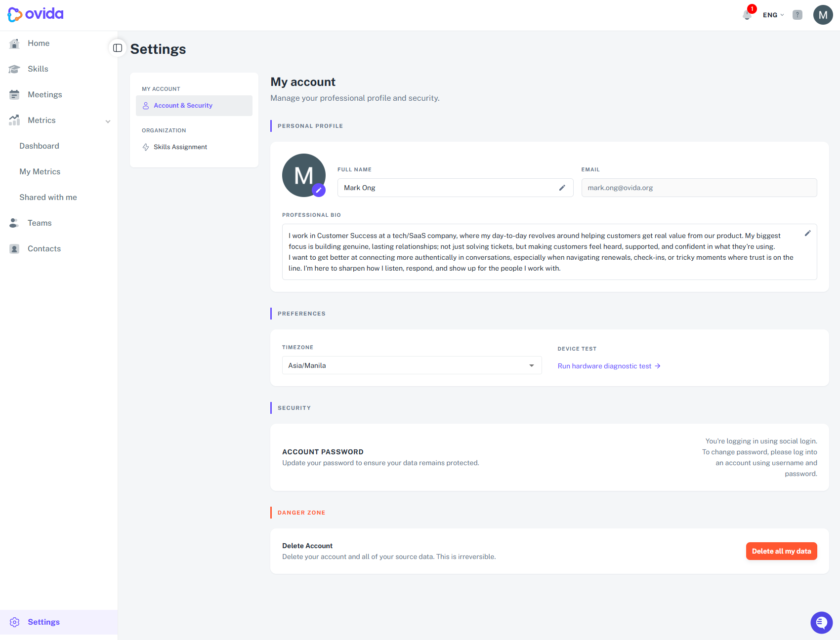Click the Contacts icon in sidebar
Screen dimensions: 840x640
coord(14,249)
